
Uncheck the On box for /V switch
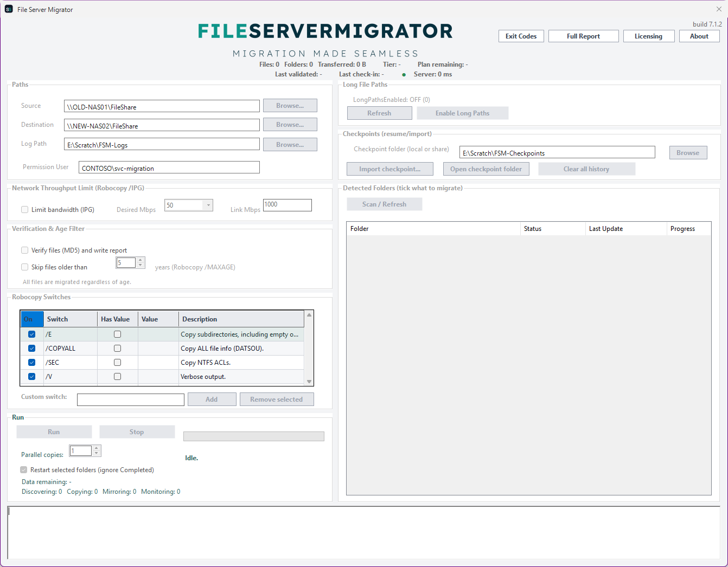(31, 377)
